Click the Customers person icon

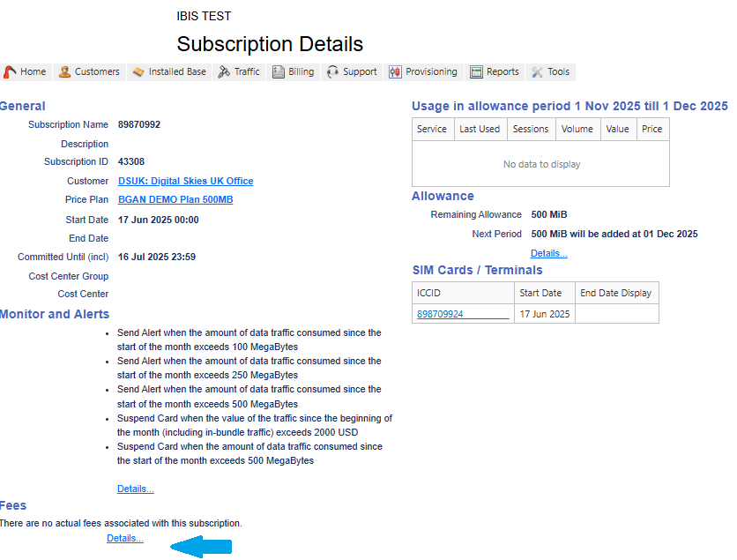point(65,72)
